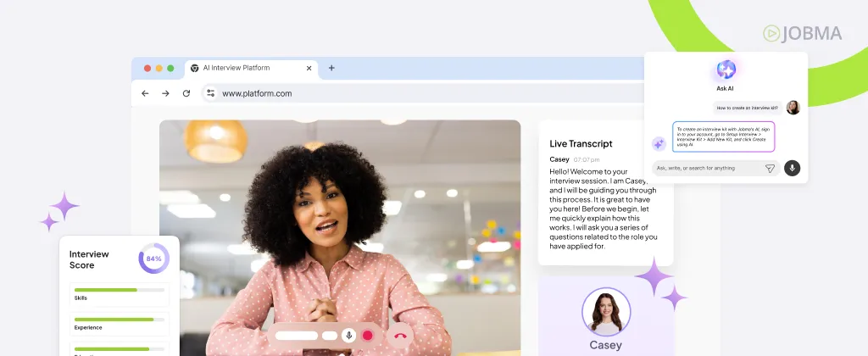
Task: Click the Chrome favicon on the tab
Action: 194,68
